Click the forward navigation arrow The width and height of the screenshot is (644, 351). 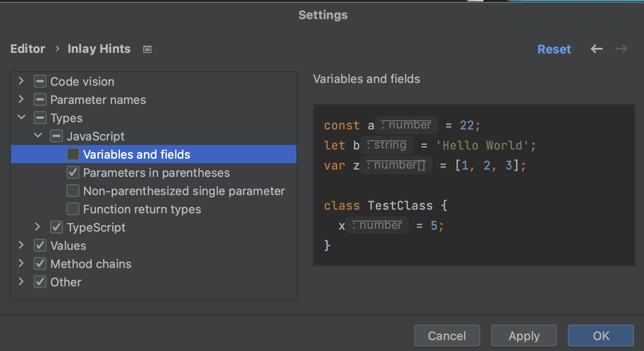pos(621,49)
